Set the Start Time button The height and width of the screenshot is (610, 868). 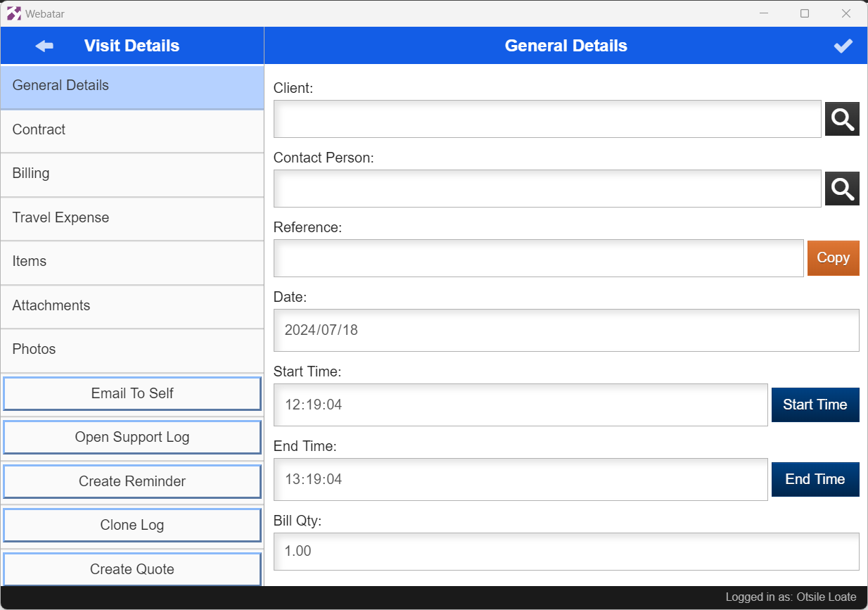[815, 405]
